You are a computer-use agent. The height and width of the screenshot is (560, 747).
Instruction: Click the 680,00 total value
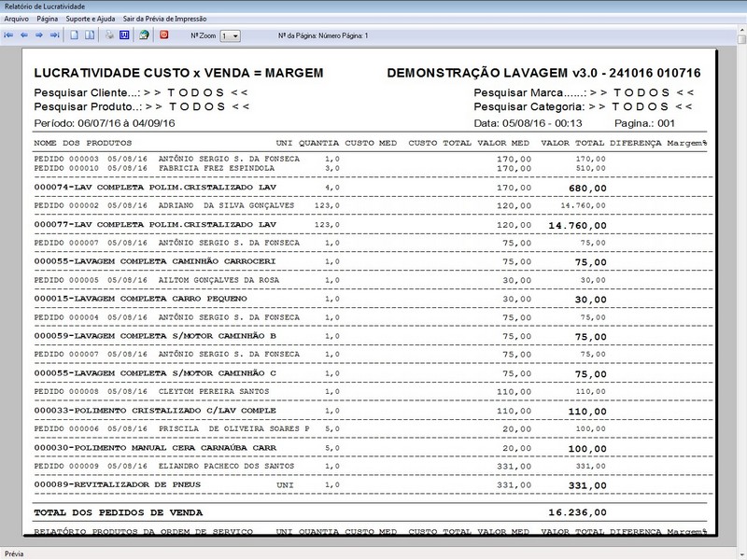[587, 189]
